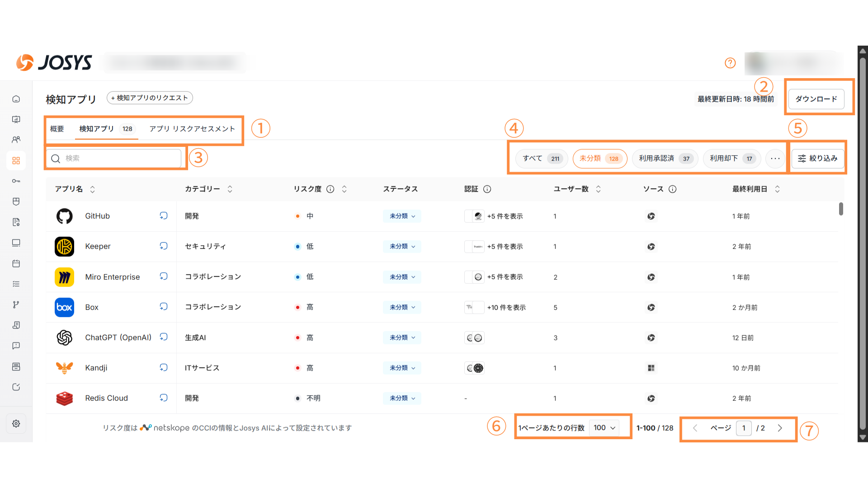This screenshot has width=868, height=488.
Task: Switch to アプリ リスクアセスメント tab
Action: tap(192, 129)
